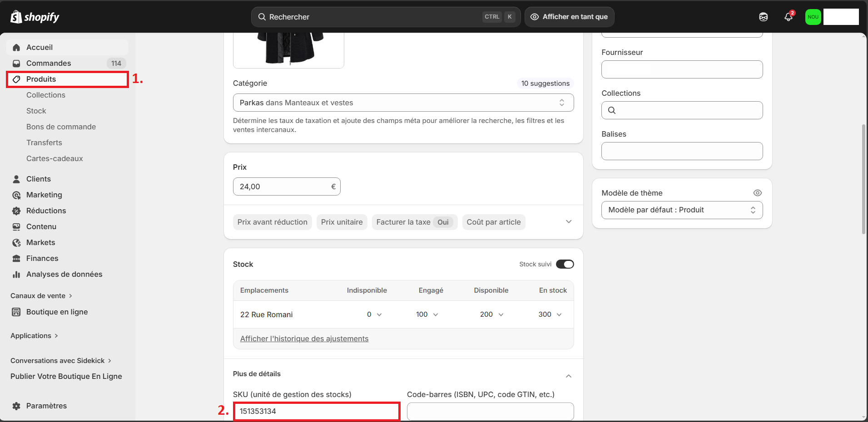Click the Afficher en tant que button
868x422 pixels.
coord(569,17)
